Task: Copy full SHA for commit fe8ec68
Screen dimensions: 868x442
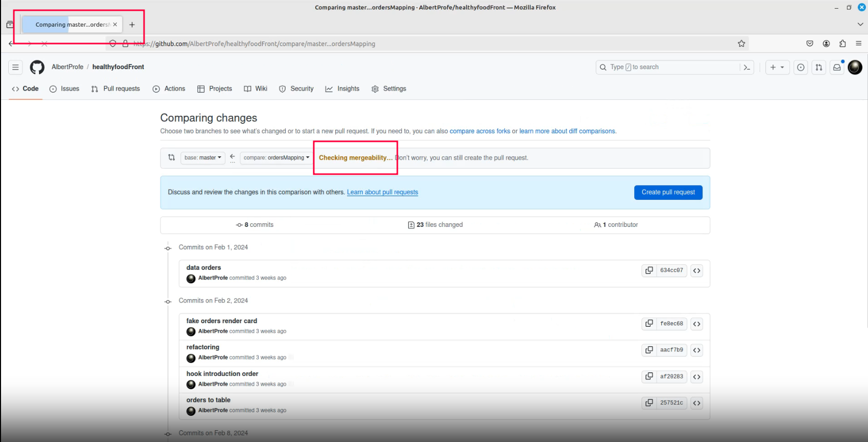Action: pos(649,324)
